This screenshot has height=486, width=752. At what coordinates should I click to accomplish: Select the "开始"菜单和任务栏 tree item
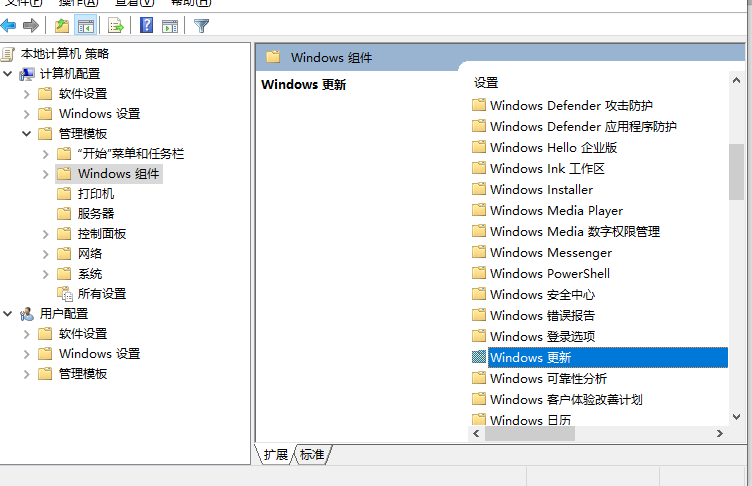coord(130,154)
